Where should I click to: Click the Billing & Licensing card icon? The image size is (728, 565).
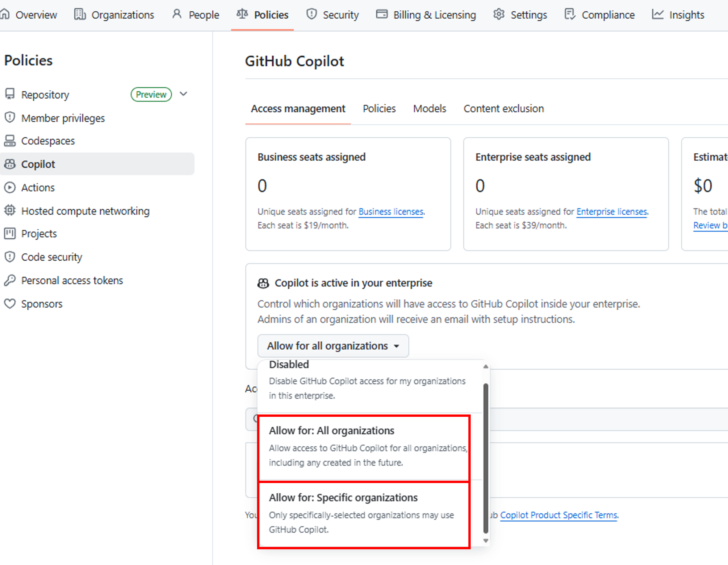point(382,14)
